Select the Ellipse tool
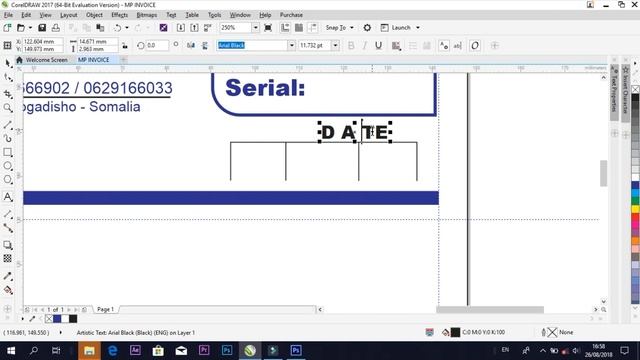This screenshot has width=640, height=360. 8,166
